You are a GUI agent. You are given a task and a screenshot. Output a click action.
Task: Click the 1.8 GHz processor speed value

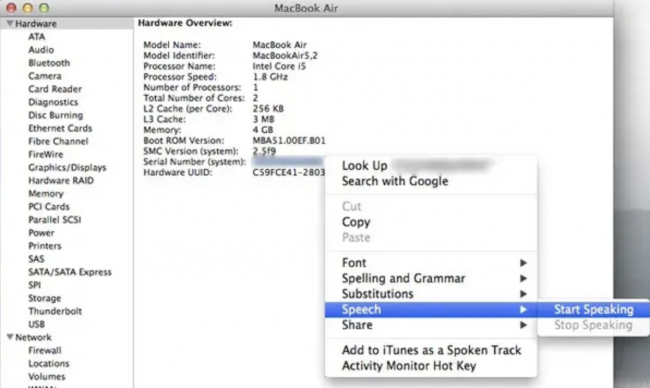(x=270, y=77)
